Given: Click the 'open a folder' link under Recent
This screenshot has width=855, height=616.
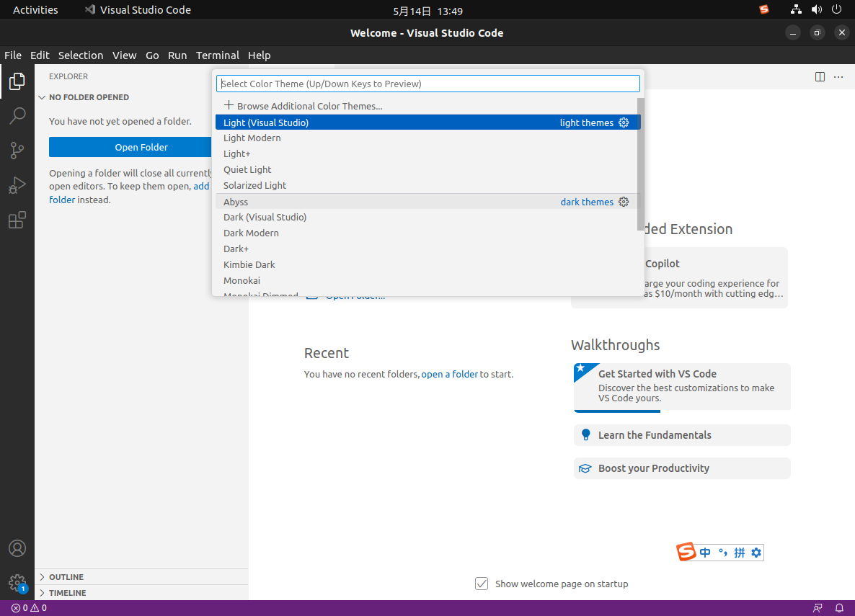Looking at the screenshot, I should pyautogui.click(x=449, y=375).
